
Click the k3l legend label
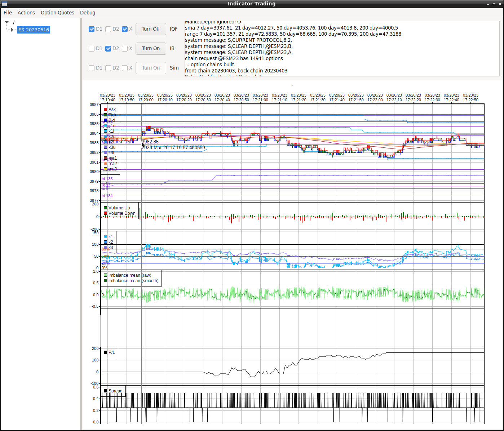[x=111, y=153]
